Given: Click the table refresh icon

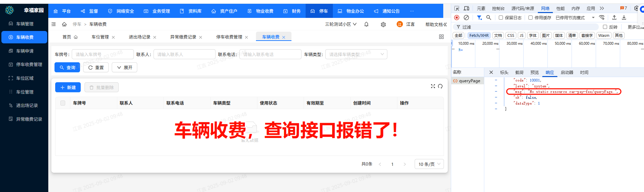Looking at the screenshot, I should pyautogui.click(x=440, y=86).
